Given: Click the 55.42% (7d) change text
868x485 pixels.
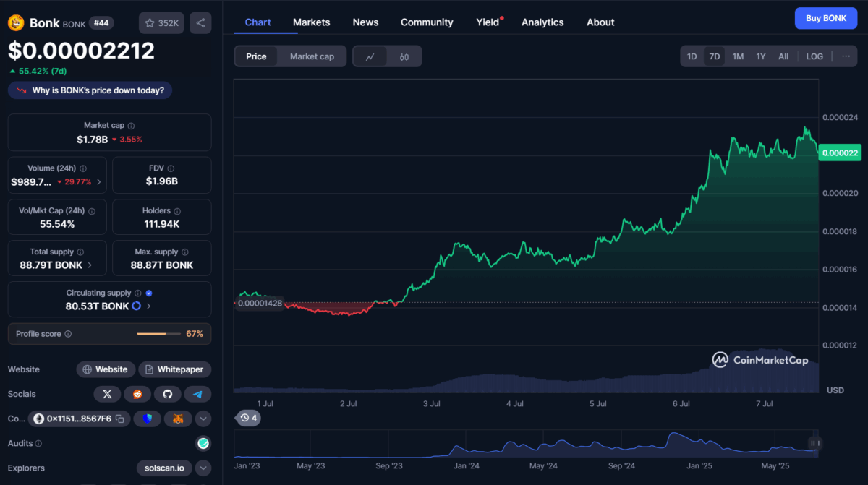Looking at the screenshot, I should 43,71.
